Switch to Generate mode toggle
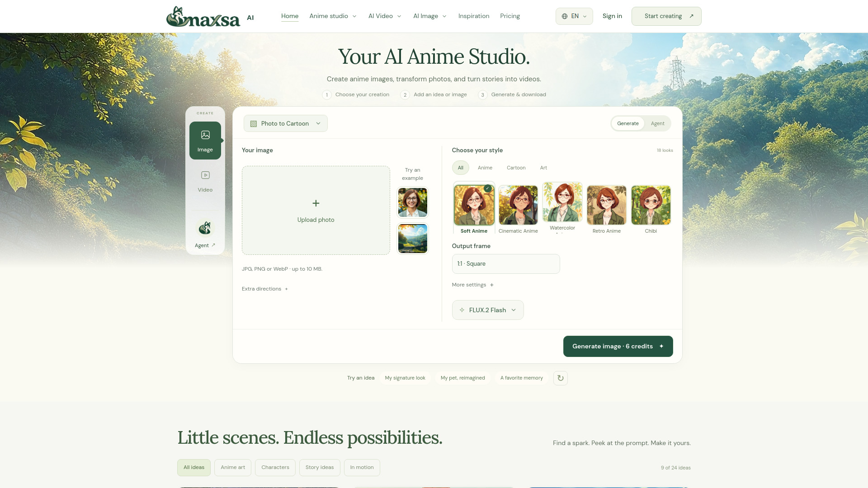868x488 pixels. coord(628,123)
